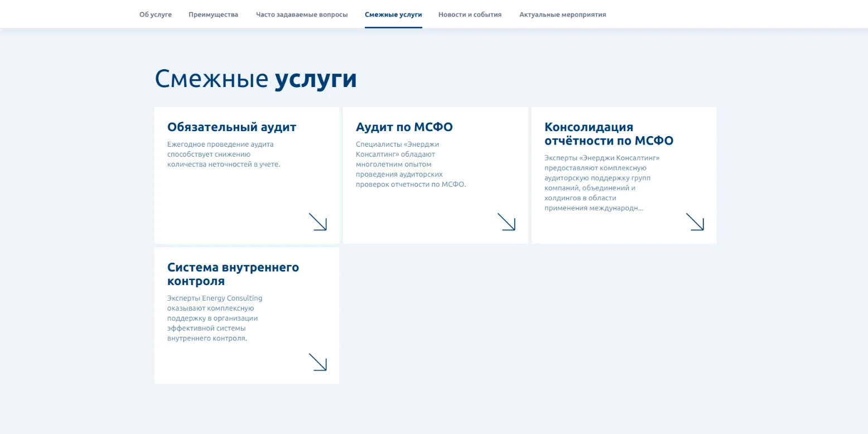The width and height of the screenshot is (868, 434).
Task: Open the Обязательный аудит card title
Action: point(232,127)
